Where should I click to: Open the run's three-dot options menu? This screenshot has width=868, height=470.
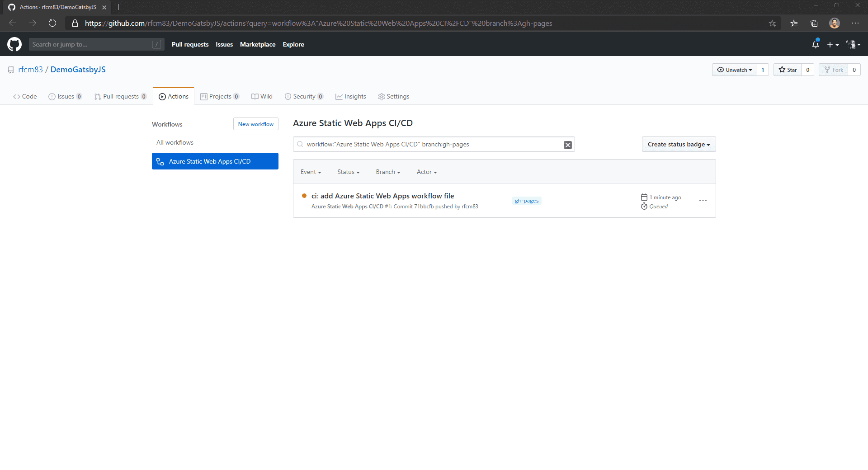click(703, 200)
